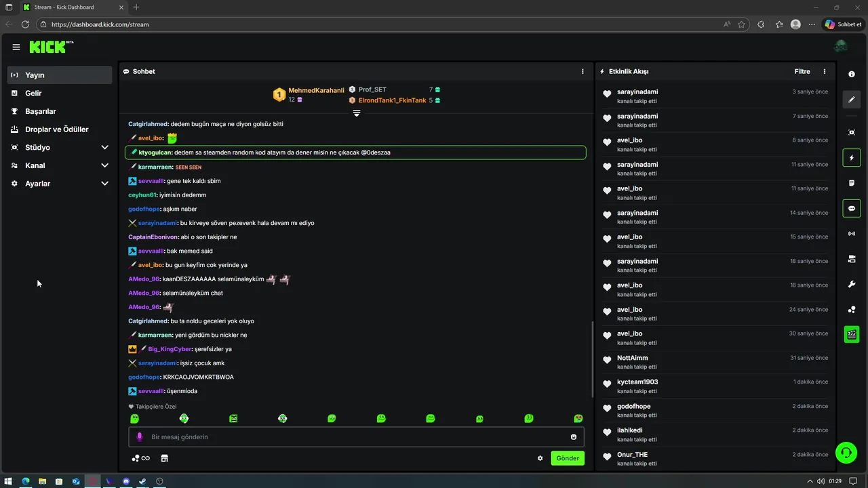This screenshot has height=488, width=868.
Task: Open Gelir in the left navigation
Action: click(60, 94)
